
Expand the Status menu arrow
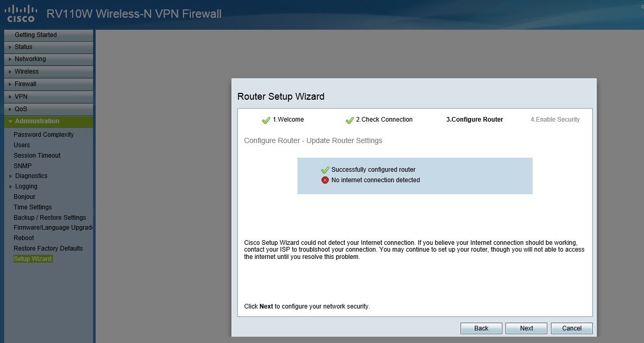10,47
